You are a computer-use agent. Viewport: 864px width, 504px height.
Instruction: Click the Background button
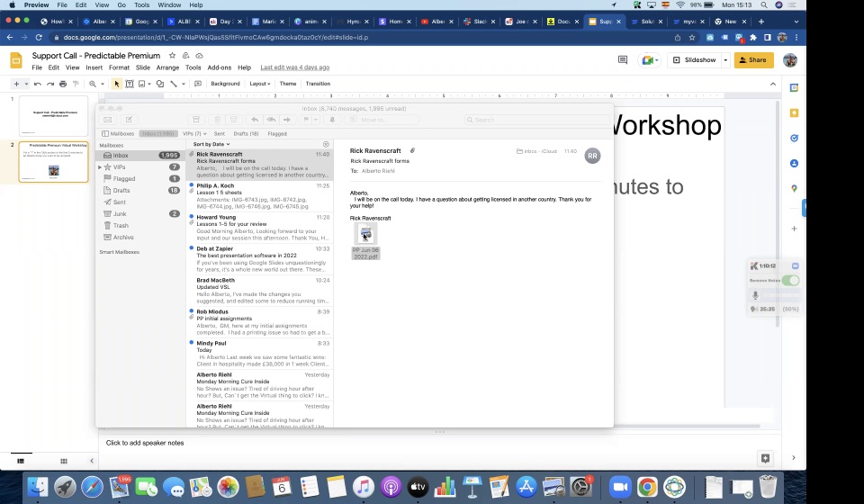(x=225, y=84)
